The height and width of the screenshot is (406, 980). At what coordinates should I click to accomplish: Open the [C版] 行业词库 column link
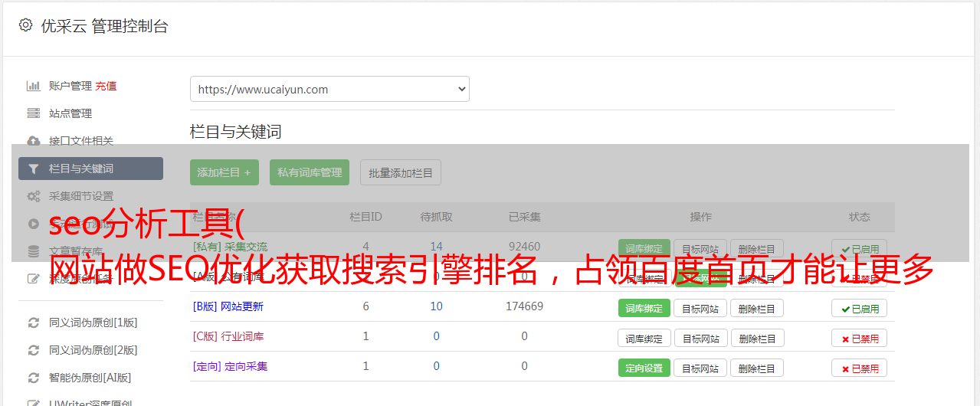228,336
